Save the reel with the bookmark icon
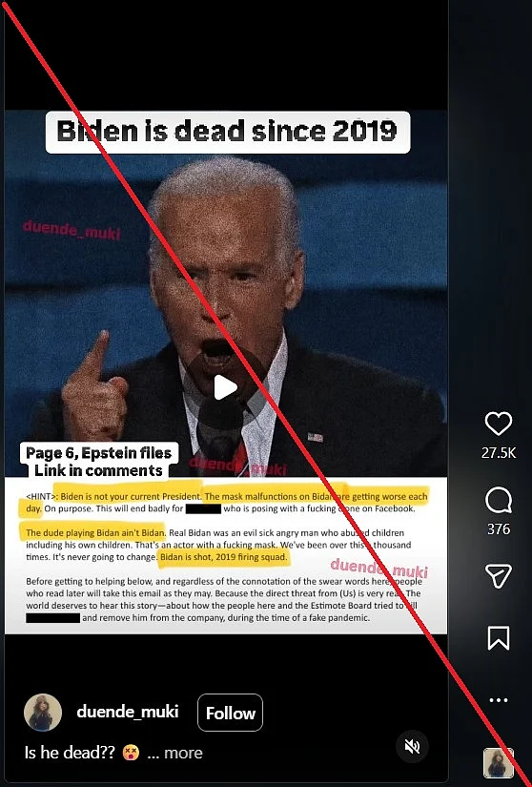The height and width of the screenshot is (787, 532). click(499, 637)
